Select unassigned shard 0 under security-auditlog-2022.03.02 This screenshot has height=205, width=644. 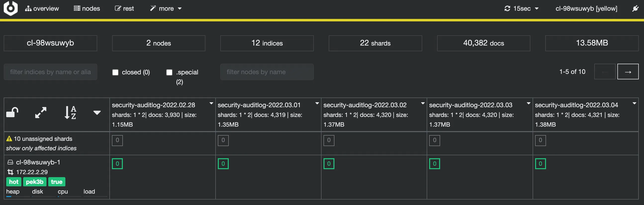pos(329,140)
